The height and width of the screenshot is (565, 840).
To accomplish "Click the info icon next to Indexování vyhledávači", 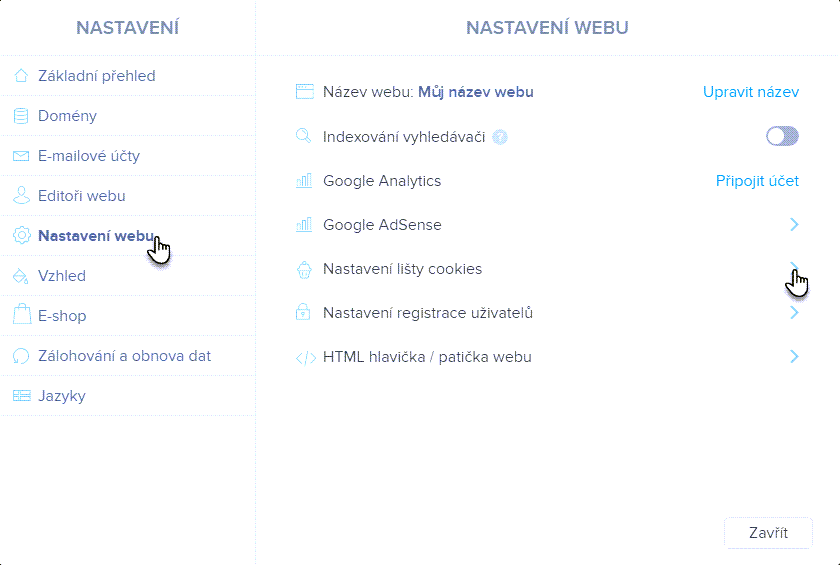I will pos(501,137).
